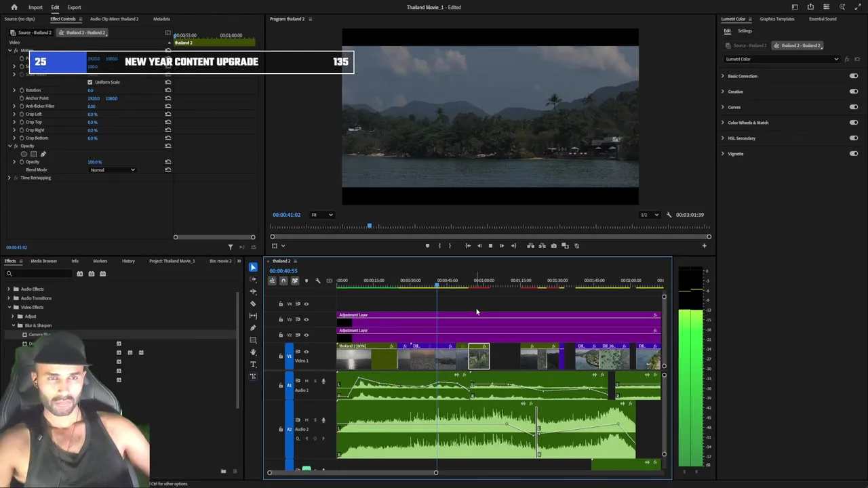
Task: Step back one frame
Action: point(479,246)
